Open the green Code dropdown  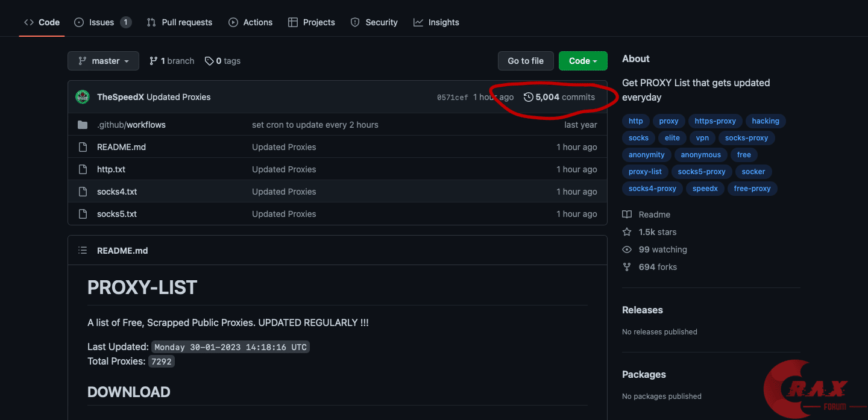click(x=582, y=61)
